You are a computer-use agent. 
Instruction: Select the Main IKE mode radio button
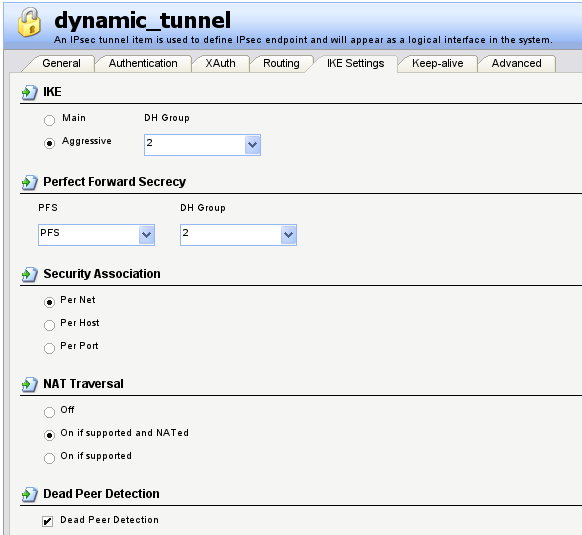tap(49, 120)
